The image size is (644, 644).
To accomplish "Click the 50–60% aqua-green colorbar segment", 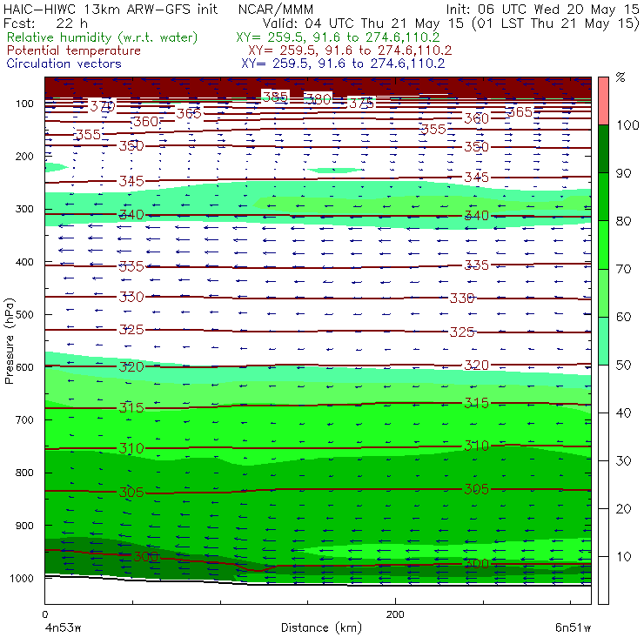I will 603,341.
